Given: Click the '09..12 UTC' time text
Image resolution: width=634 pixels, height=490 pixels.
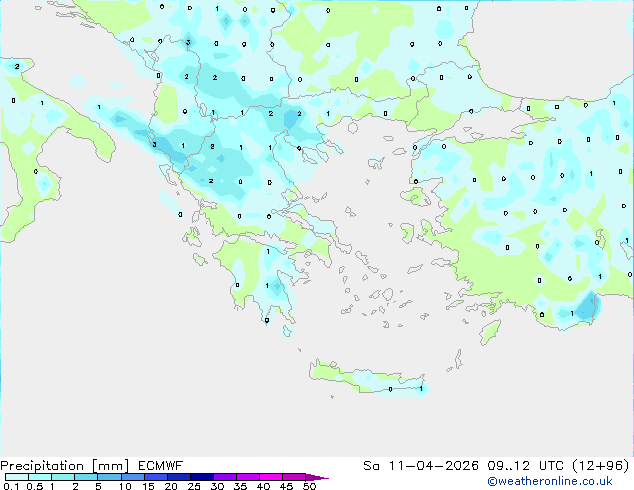Looking at the screenshot, I should (x=526, y=466).
